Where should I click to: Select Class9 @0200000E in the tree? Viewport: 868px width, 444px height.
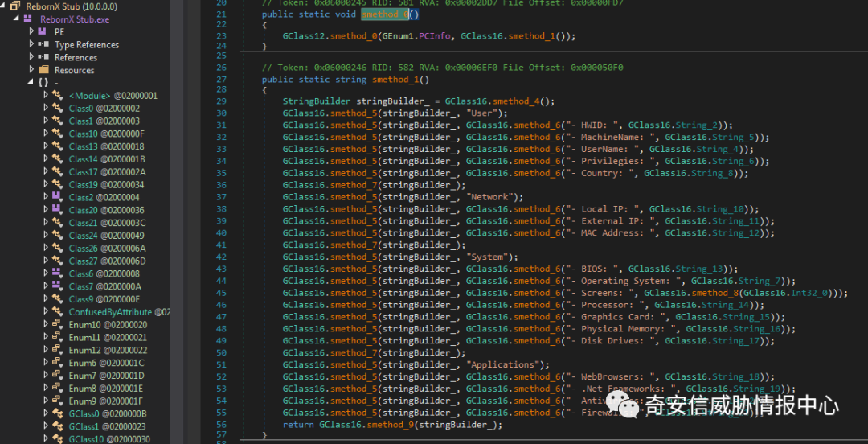click(x=104, y=299)
